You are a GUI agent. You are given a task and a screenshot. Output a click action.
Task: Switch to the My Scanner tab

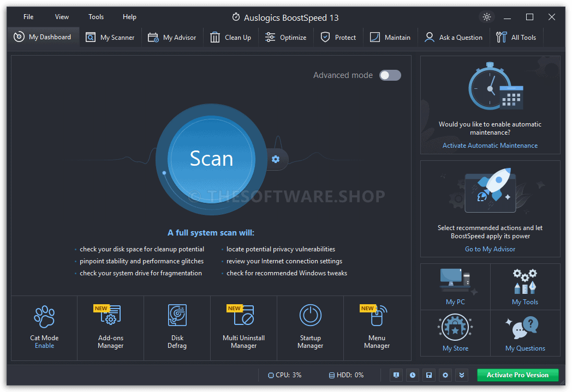tap(110, 37)
